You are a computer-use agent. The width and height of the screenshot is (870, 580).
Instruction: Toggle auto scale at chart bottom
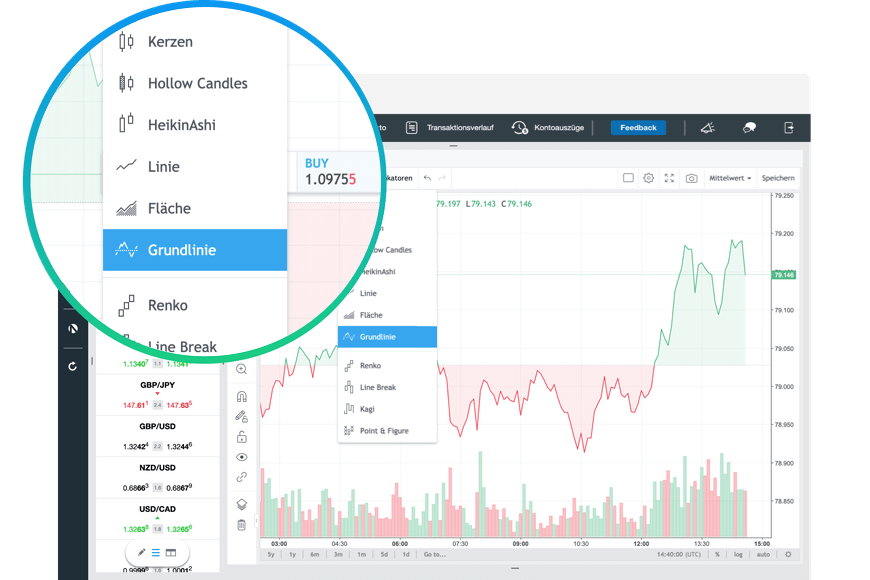click(x=763, y=554)
